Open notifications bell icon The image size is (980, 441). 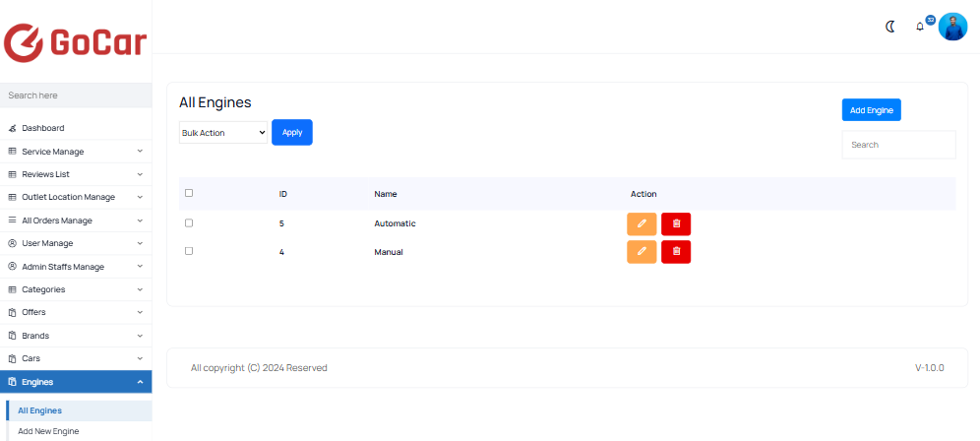[x=919, y=27]
